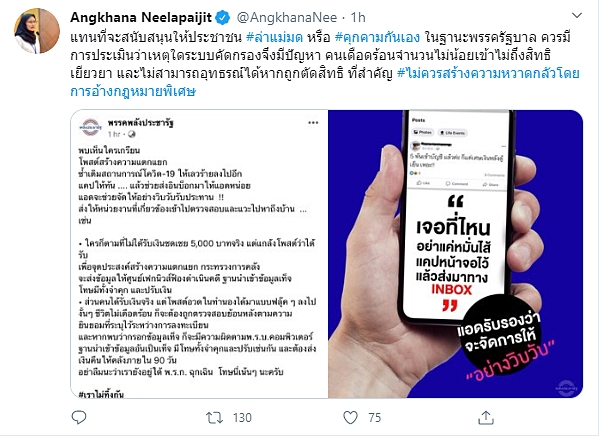Click the #เราไม่ทิ้งกัน hashtag in the post
Image resolution: width=599 pixels, height=436 pixels.
pyautogui.click(x=101, y=394)
